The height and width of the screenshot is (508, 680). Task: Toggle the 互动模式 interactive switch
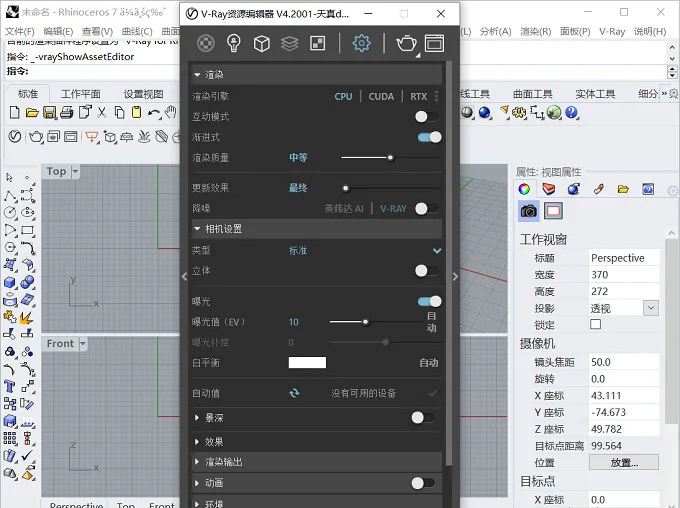(x=427, y=116)
